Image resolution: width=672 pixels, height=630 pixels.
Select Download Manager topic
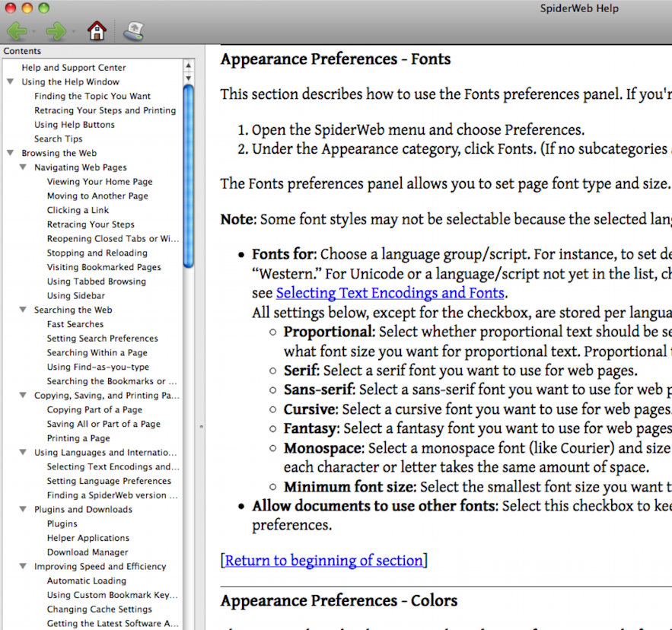point(88,552)
